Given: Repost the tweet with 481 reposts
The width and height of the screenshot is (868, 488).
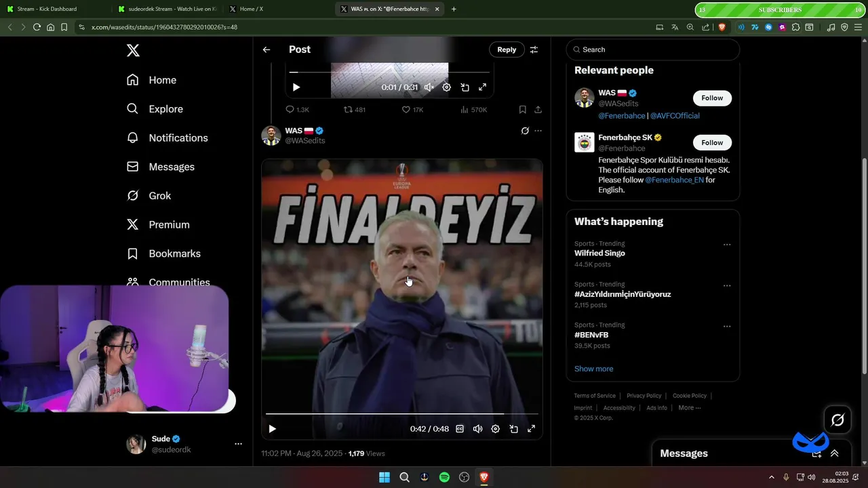Looking at the screenshot, I should pyautogui.click(x=355, y=110).
